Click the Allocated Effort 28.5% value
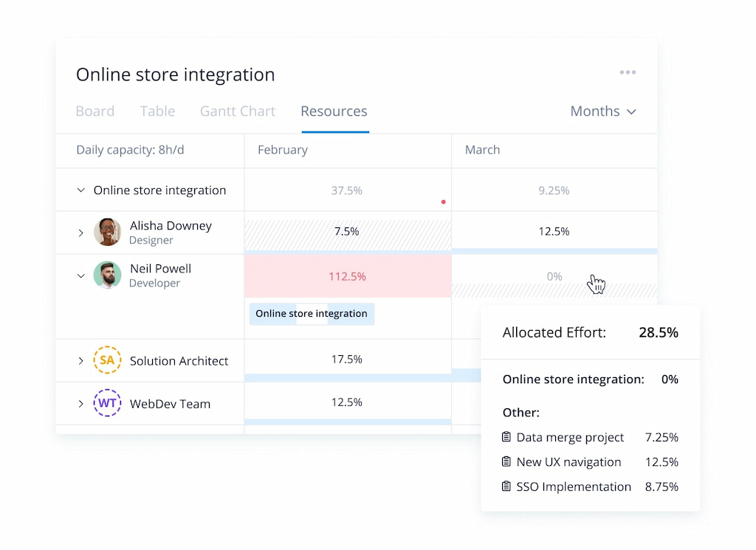 click(x=658, y=332)
